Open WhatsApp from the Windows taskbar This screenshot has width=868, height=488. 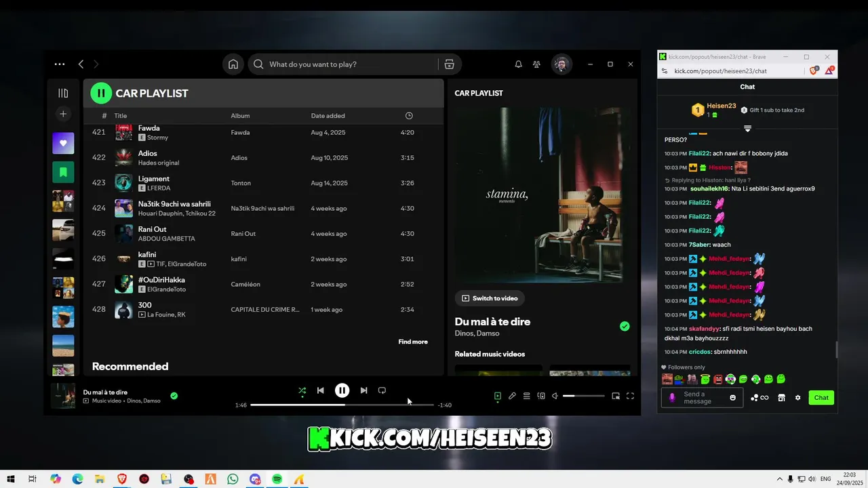[x=233, y=479]
